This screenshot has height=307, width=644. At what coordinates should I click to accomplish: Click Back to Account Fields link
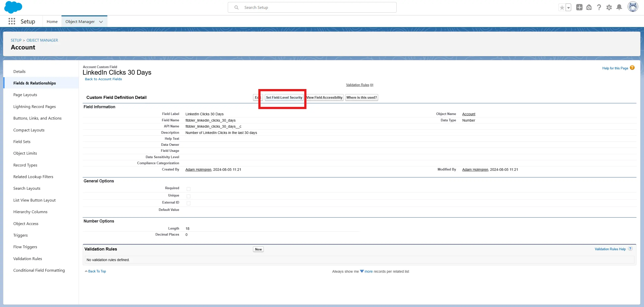click(x=103, y=79)
